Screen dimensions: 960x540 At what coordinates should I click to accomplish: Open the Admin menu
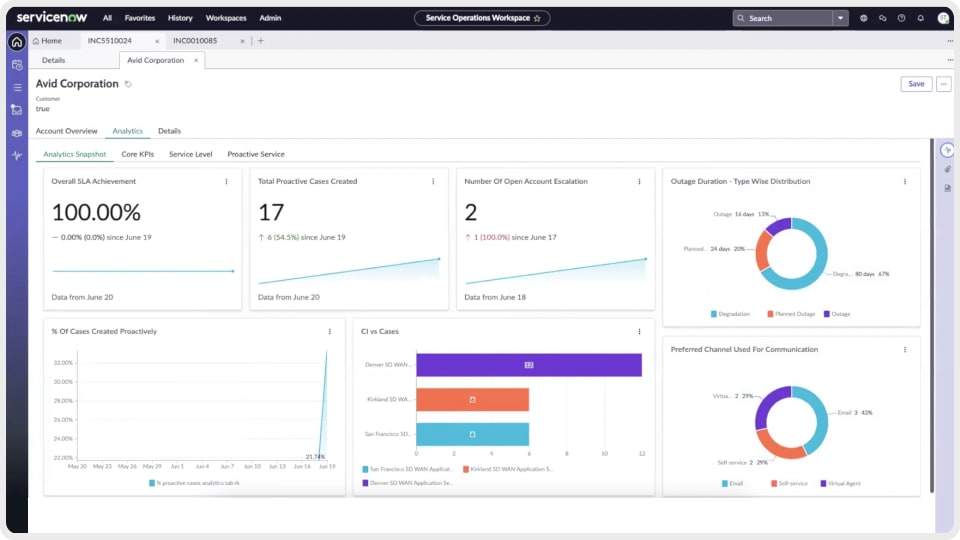tap(270, 18)
